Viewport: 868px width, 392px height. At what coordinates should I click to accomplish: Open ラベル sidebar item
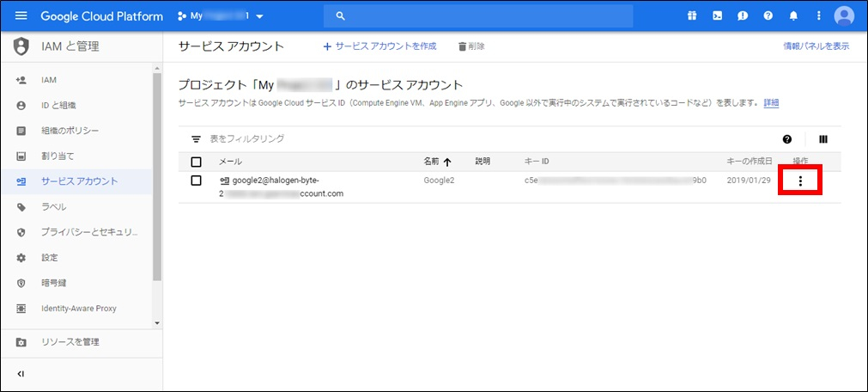click(76, 207)
